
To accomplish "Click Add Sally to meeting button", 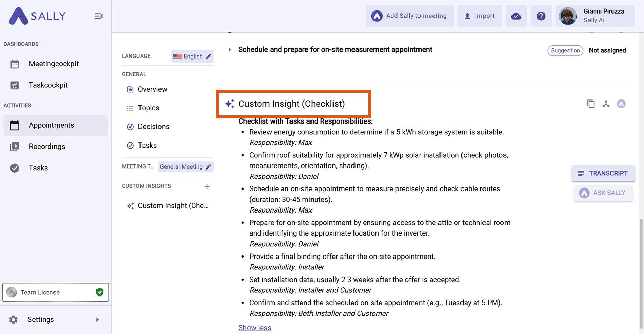I will click(x=409, y=16).
